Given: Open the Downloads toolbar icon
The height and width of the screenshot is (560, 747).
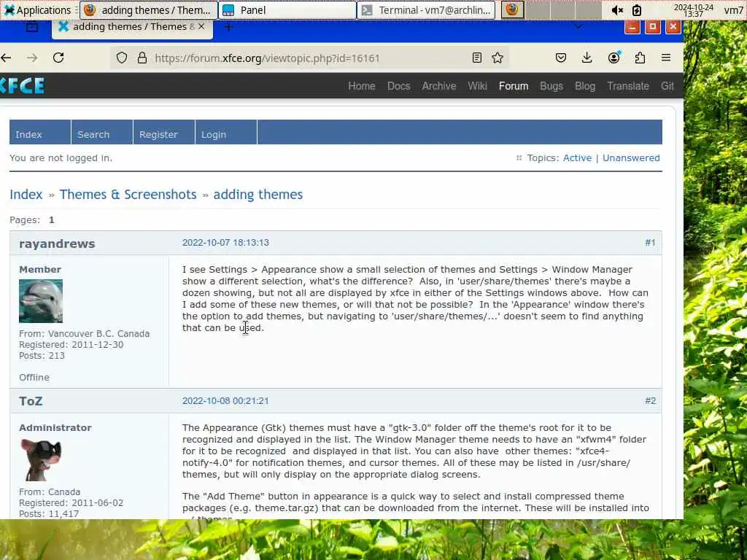Looking at the screenshot, I should (587, 58).
